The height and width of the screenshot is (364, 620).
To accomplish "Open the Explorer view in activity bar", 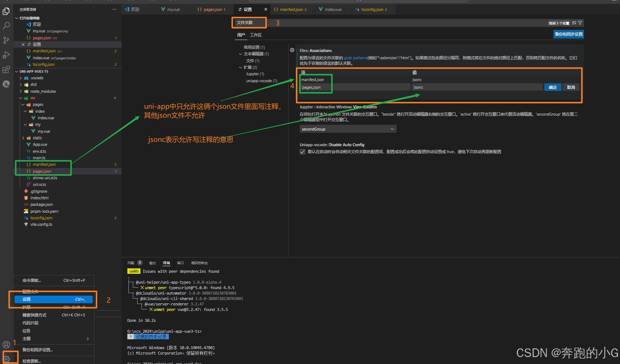I will pos(6,12).
